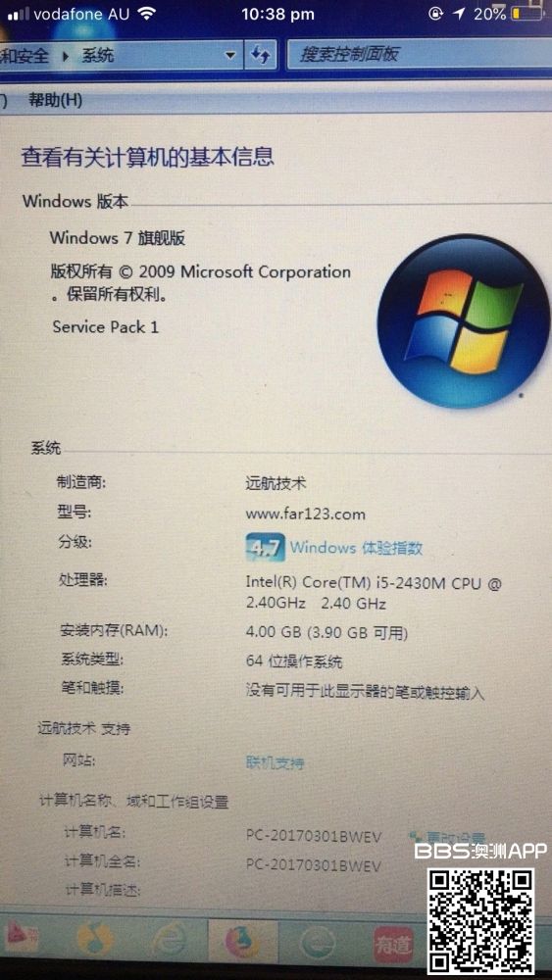
Task: Click the refresh arrows button beside address bar
Action: pyautogui.click(x=260, y=56)
